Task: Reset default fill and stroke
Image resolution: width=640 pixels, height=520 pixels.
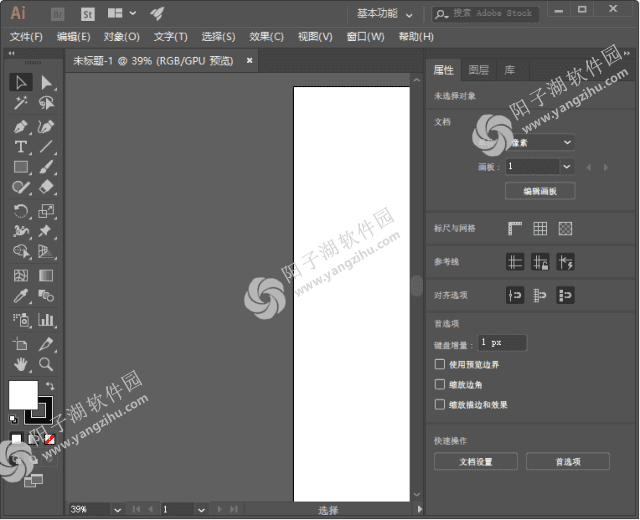Action: 13,419
